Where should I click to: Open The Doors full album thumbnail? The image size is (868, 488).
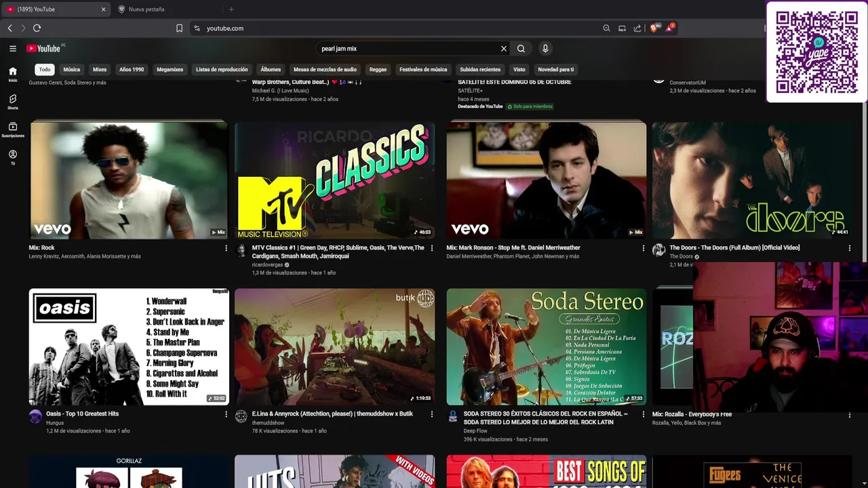[753, 180]
